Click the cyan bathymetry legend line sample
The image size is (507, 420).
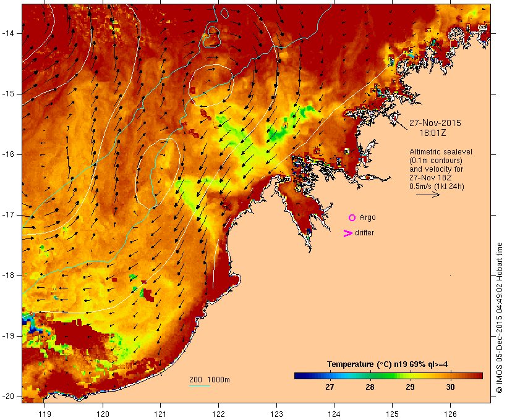pyautogui.click(x=200, y=385)
